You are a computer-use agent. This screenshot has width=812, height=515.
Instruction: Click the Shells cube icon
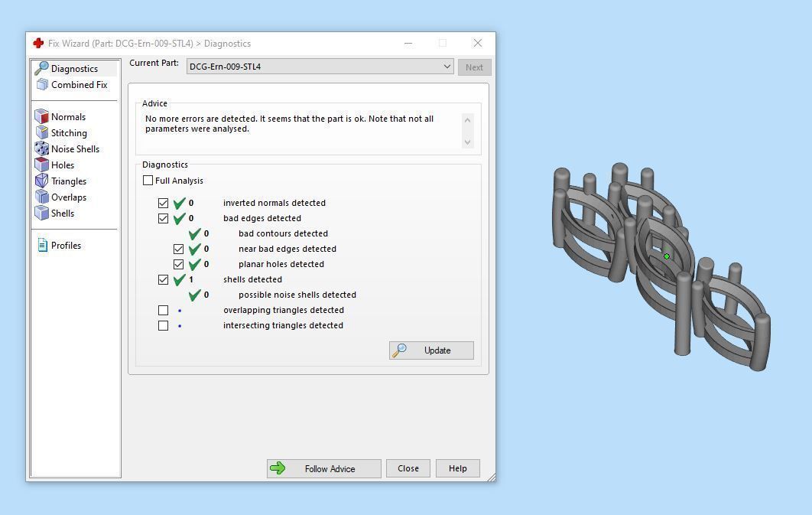tap(41, 213)
